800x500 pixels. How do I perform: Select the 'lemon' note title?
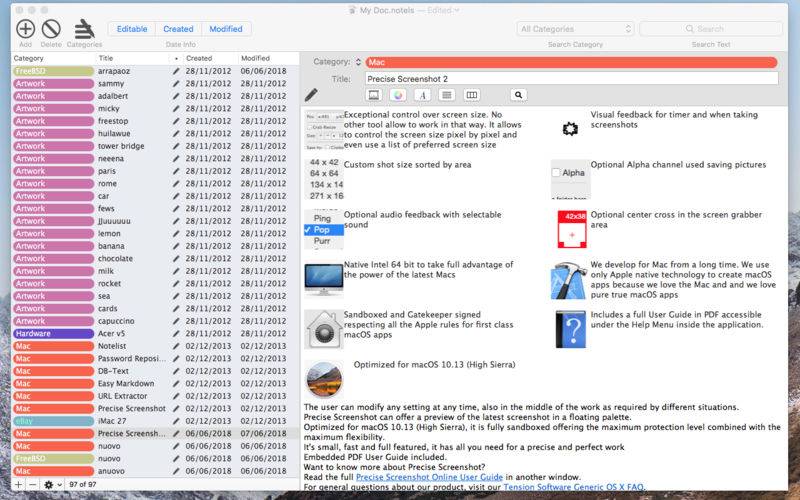tap(109, 234)
